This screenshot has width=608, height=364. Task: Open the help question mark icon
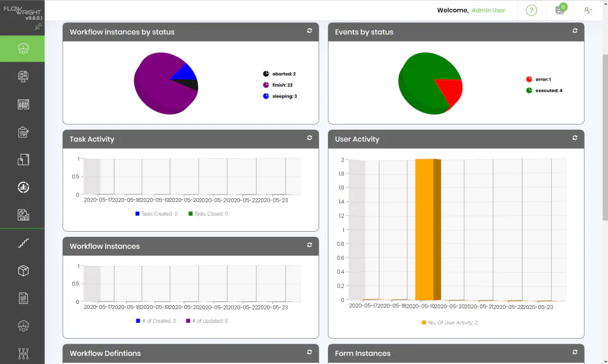531,10
